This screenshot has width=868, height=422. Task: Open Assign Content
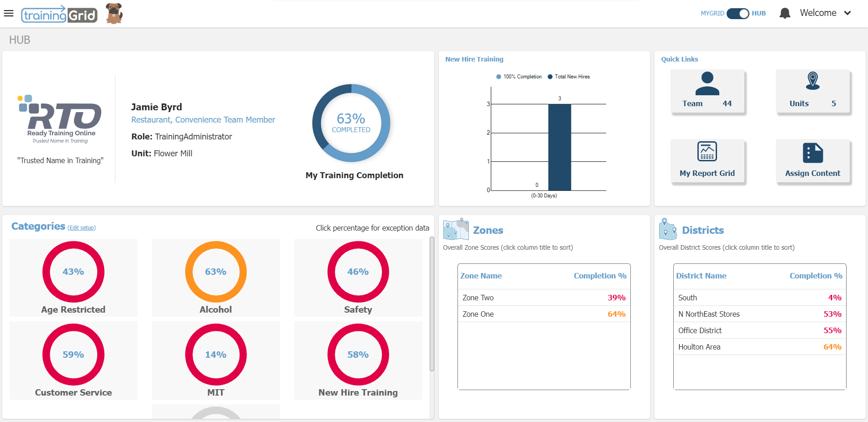pyautogui.click(x=813, y=160)
